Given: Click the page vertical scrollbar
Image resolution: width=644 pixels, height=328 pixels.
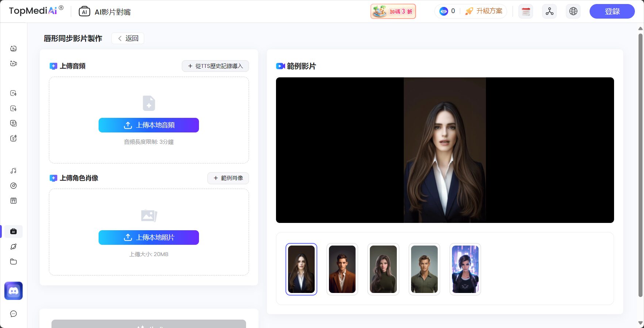Looking at the screenshot, I should coord(640,165).
